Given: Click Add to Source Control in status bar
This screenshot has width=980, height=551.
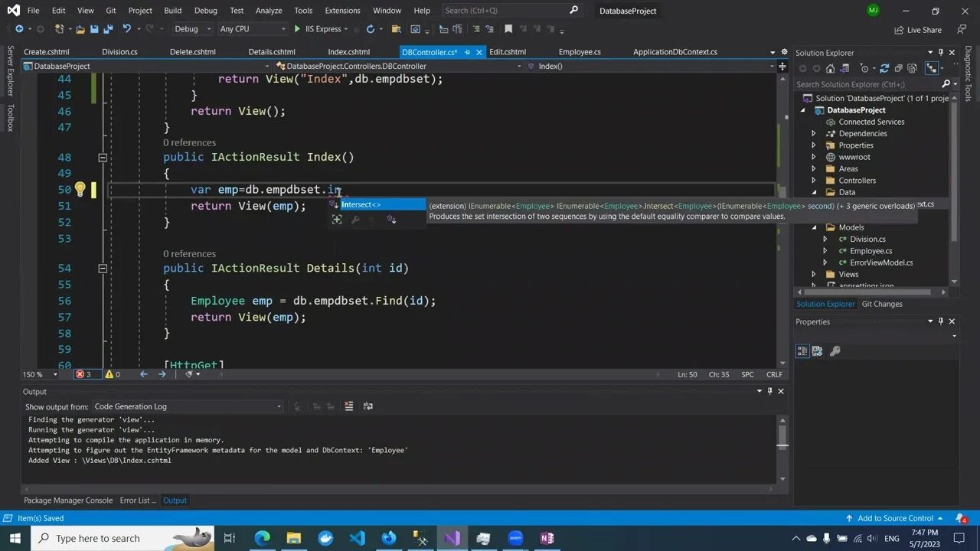Looking at the screenshot, I should coord(895,518).
